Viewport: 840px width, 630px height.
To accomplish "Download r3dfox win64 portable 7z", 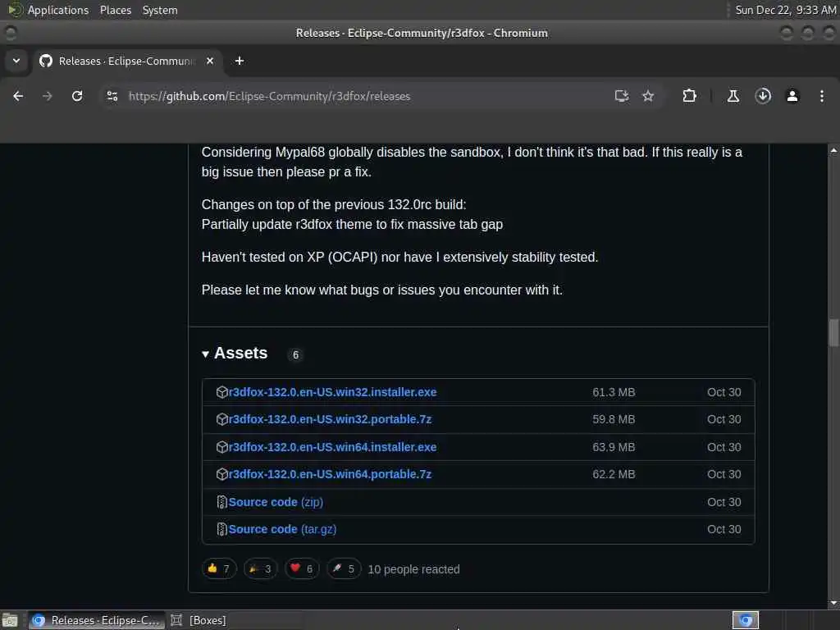I will [x=330, y=474].
